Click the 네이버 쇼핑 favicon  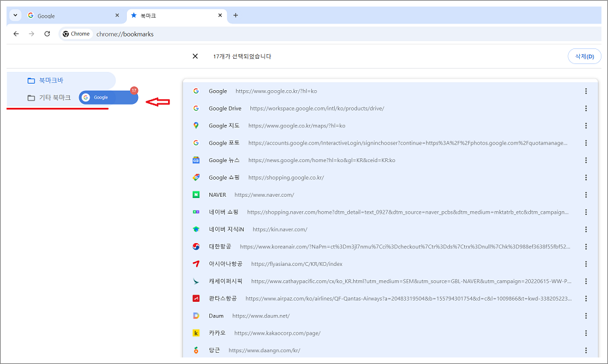tap(196, 212)
